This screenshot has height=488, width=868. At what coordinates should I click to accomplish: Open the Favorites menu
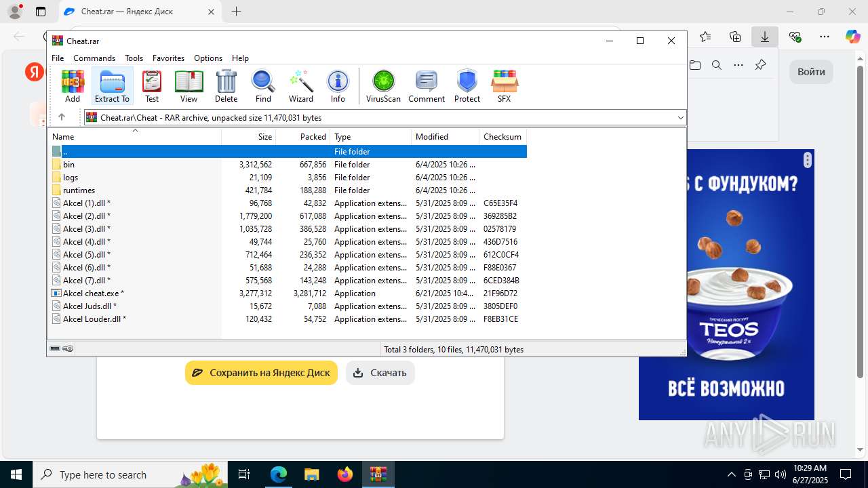tap(168, 58)
